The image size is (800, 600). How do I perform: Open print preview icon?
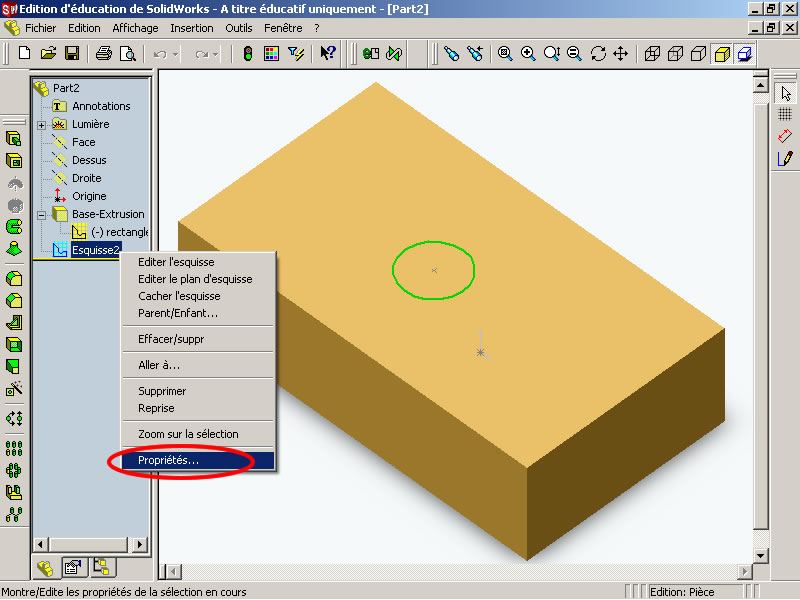pos(128,53)
